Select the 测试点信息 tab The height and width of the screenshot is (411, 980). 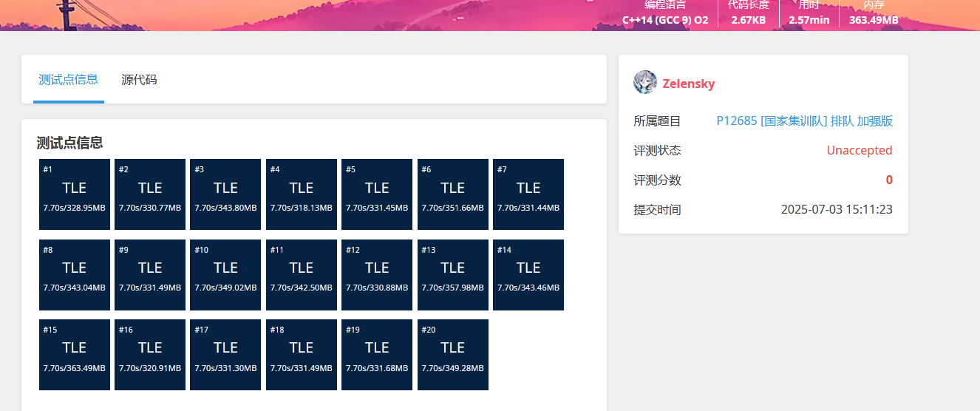pyautogui.click(x=69, y=79)
